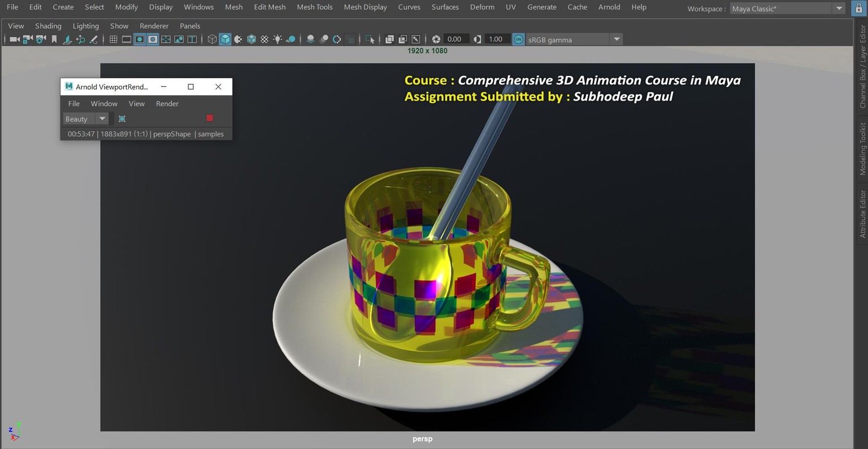Click Screen Space Ambient Occlusion icon
Image resolution: width=868 pixels, height=449 pixels.
pos(310,39)
